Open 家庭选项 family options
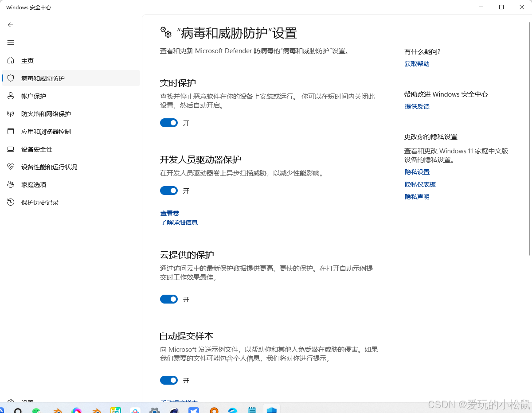Image resolution: width=532 pixels, height=413 pixels. point(71,185)
